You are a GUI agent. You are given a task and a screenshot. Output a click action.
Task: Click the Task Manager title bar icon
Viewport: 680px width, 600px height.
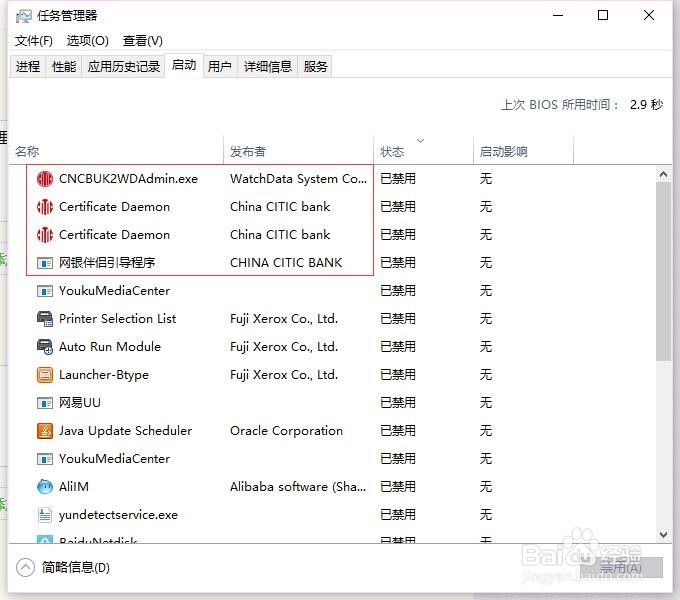(23, 16)
